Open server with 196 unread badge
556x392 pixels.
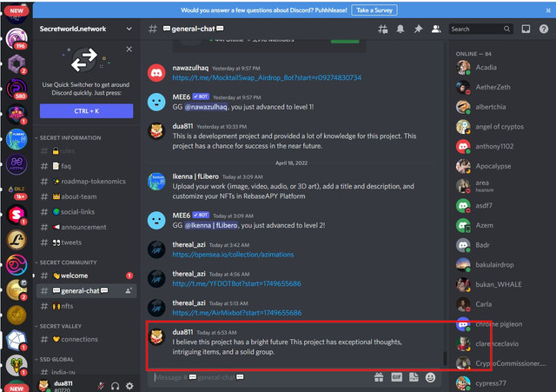(x=17, y=38)
